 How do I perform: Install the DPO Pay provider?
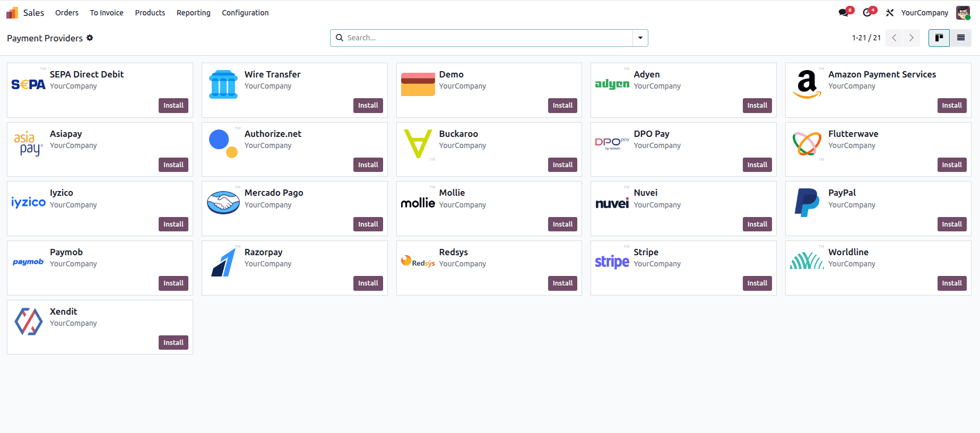pos(758,165)
